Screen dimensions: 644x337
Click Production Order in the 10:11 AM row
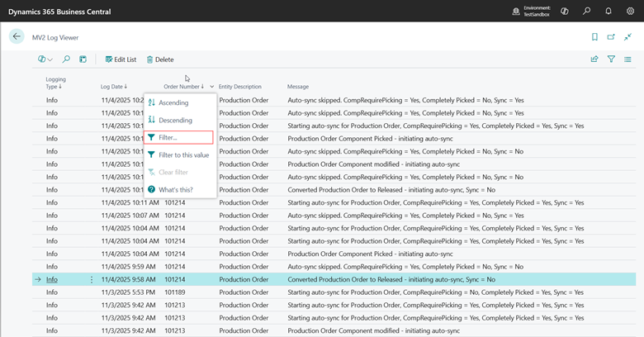244,202
